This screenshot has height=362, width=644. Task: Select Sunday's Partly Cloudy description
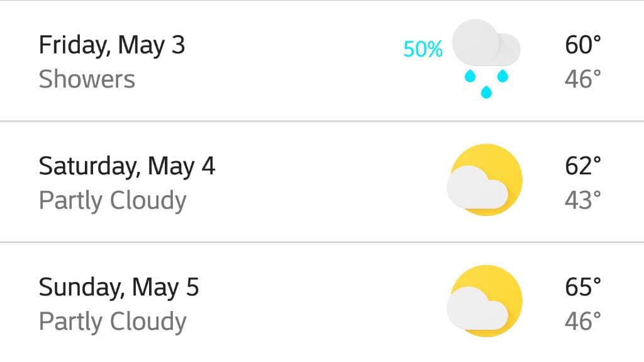point(113,322)
